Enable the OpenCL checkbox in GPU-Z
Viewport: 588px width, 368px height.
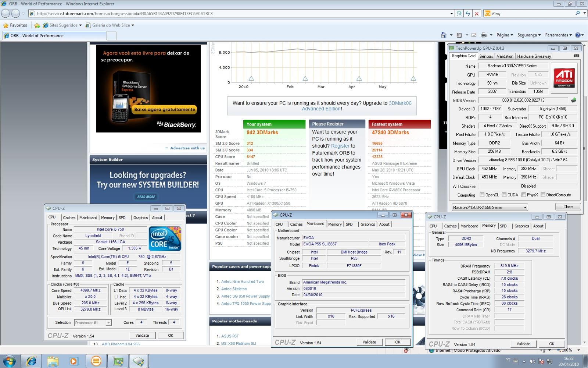click(x=482, y=195)
